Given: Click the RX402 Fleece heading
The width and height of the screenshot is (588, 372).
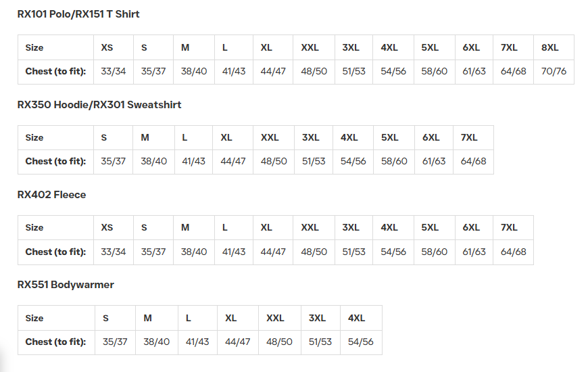Looking at the screenshot, I should pos(51,195).
